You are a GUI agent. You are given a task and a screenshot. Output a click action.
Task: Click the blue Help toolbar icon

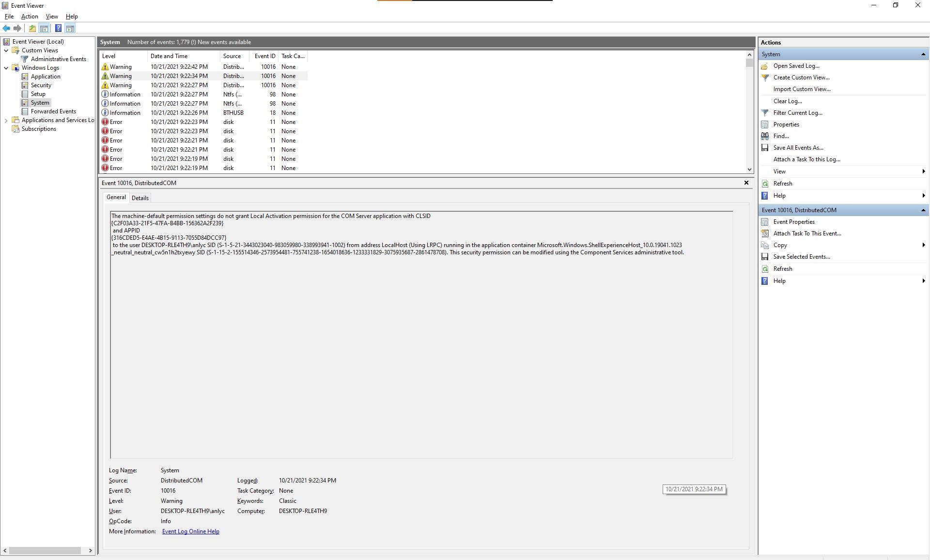(58, 29)
